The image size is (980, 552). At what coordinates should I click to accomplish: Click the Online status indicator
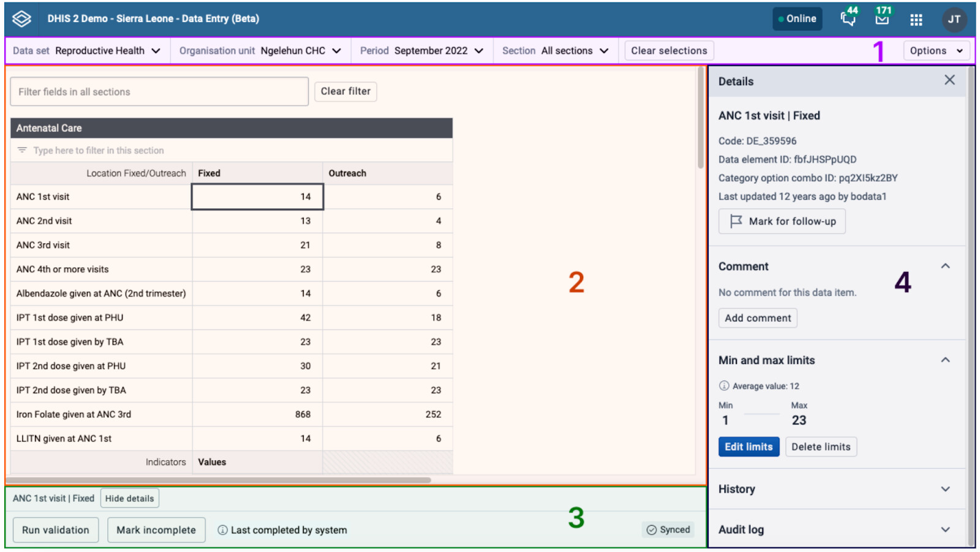tap(797, 19)
